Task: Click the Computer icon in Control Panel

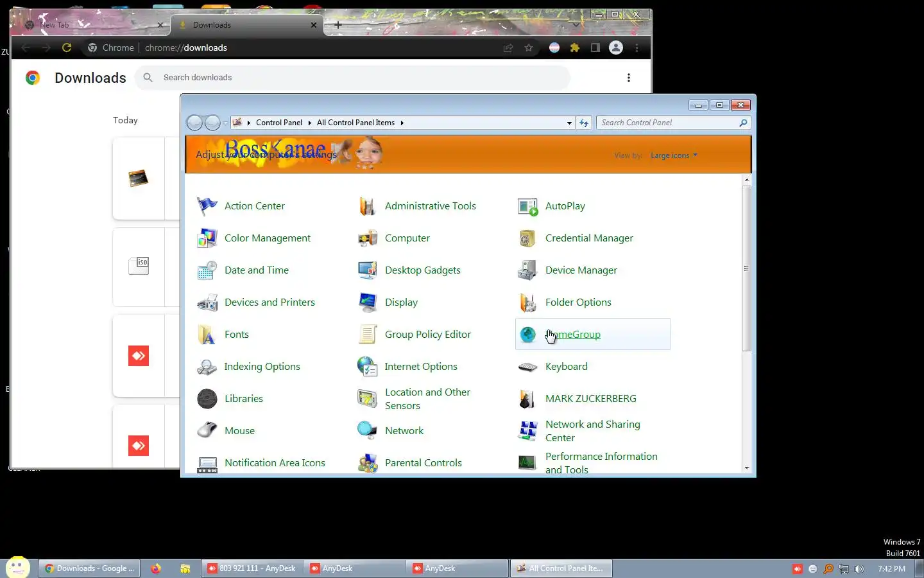Action: click(367, 238)
